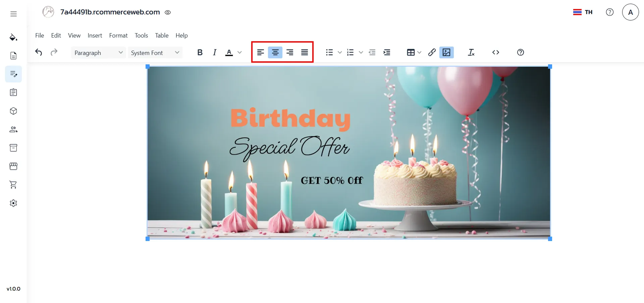This screenshot has height=303, width=644.
Task: Open the pages document sidebar icon
Action: tap(13, 56)
